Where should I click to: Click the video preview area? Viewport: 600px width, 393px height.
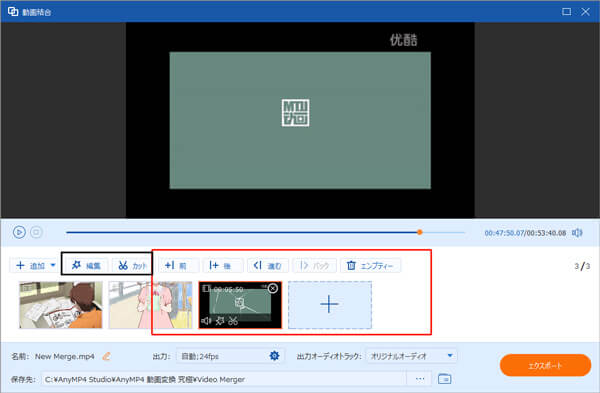pyautogui.click(x=300, y=120)
